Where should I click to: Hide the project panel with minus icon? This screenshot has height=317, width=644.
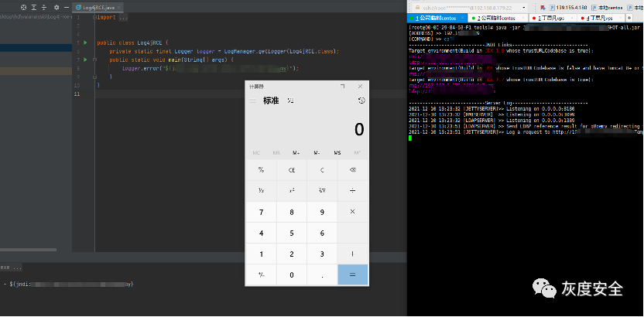point(66,8)
